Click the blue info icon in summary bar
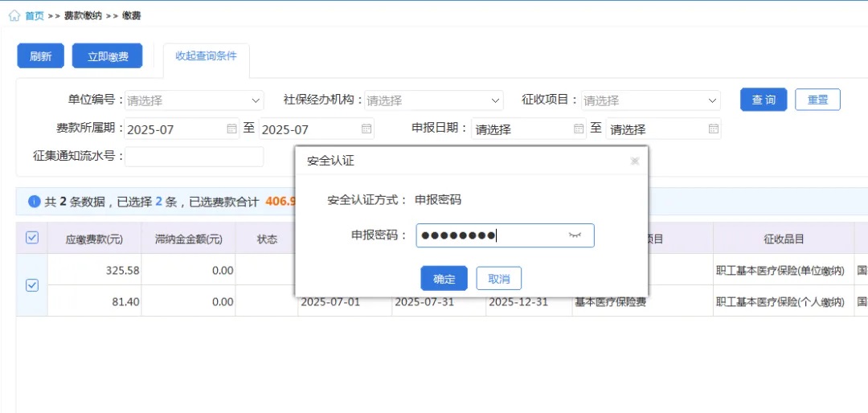Image resolution: width=868 pixels, height=413 pixels. click(34, 202)
